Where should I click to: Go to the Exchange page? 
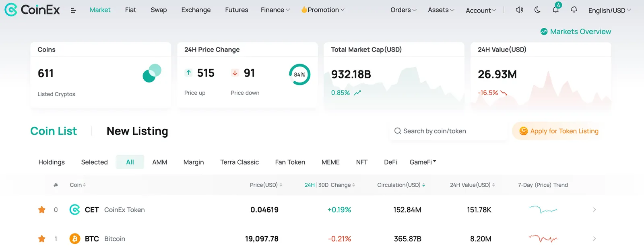(196, 10)
